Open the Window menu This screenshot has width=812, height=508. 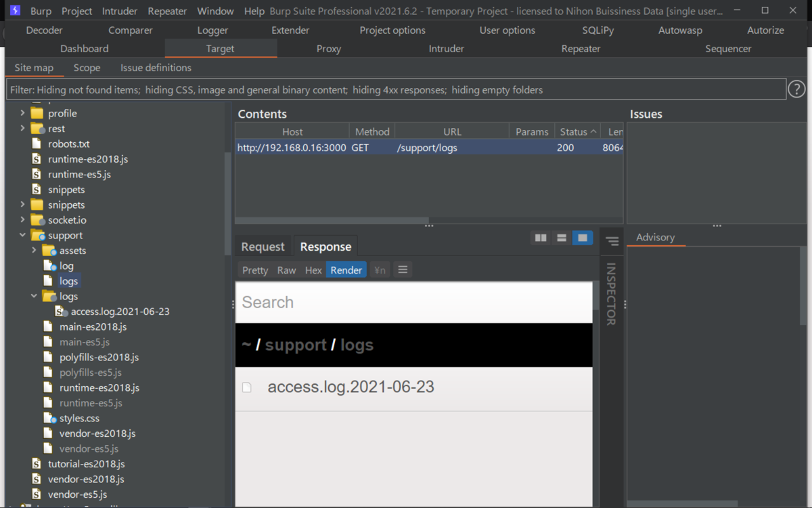(x=216, y=11)
